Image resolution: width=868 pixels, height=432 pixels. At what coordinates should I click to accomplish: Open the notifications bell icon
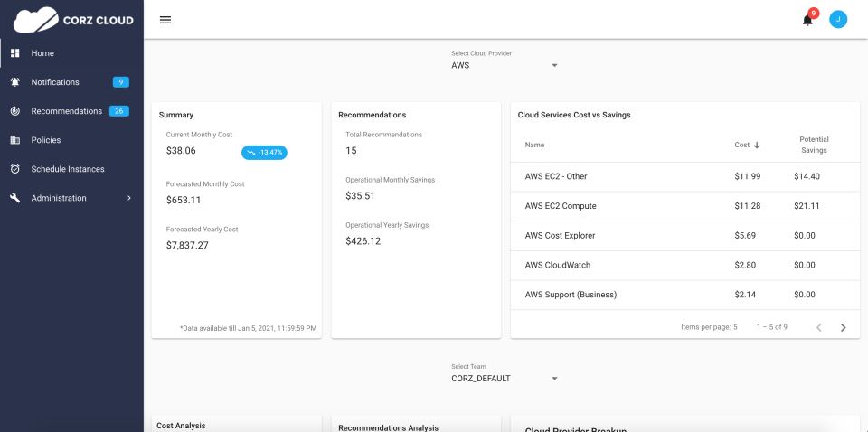pos(807,20)
